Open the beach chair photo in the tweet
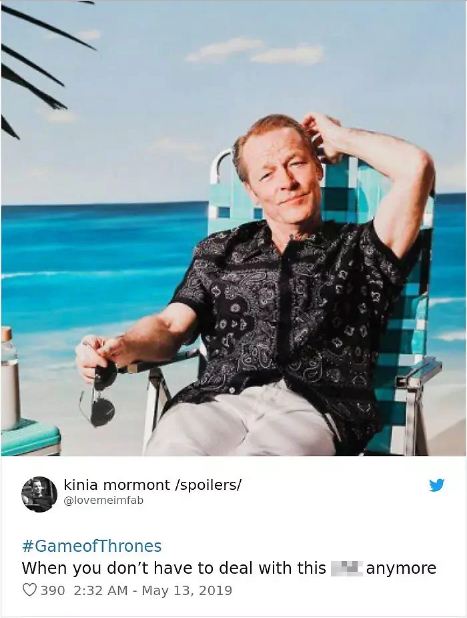Viewport: 467px width, 618px height. [x=233, y=228]
